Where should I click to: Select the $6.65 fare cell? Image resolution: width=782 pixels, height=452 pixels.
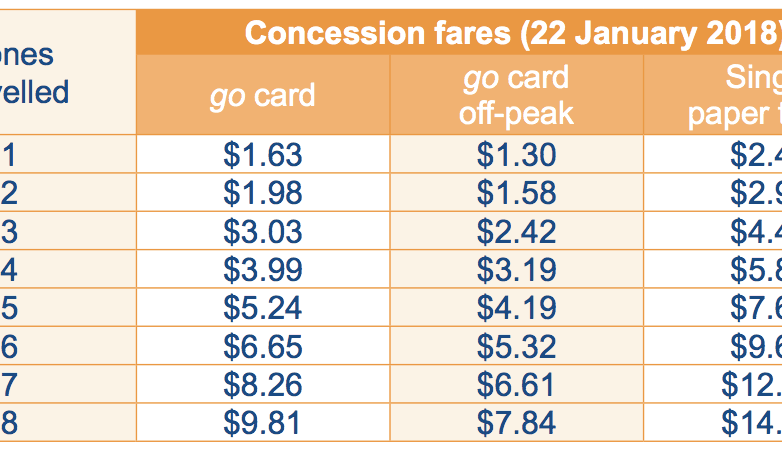[262, 346]
